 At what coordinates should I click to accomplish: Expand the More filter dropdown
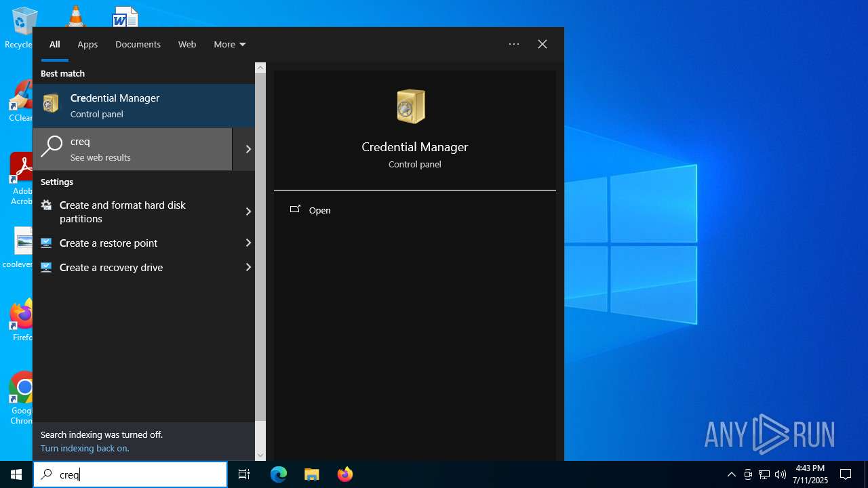(x=230, y=44)
